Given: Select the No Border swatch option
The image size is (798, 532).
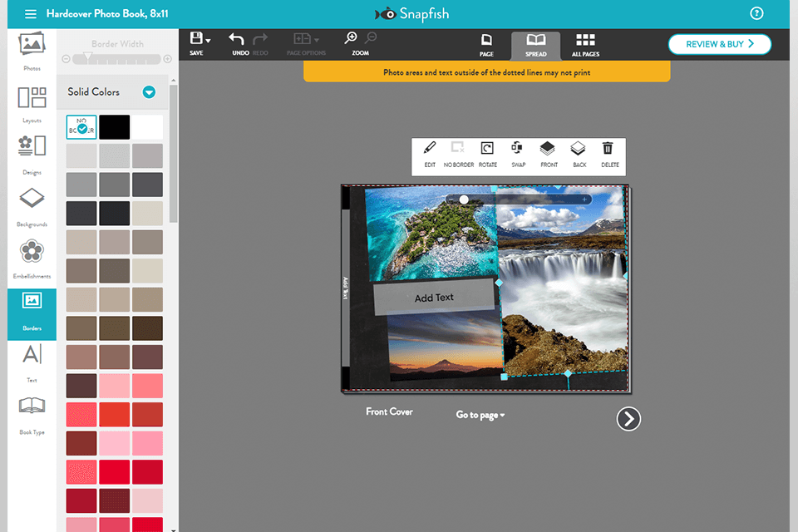Looking at the screenshot, I should point(81,126).
